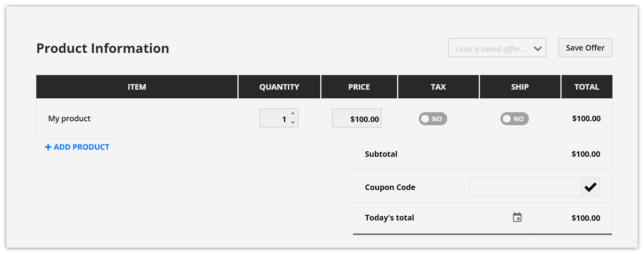Click the Save Offer button
The height and width of the screenshot is (254, 644).
585,48
